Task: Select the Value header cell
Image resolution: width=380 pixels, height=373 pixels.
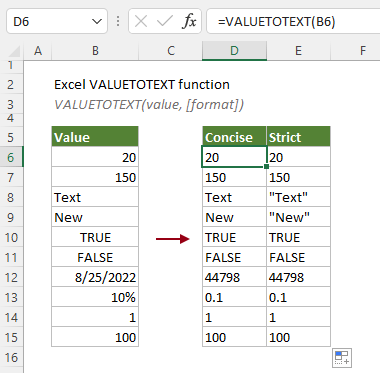Action: [95, 137]
